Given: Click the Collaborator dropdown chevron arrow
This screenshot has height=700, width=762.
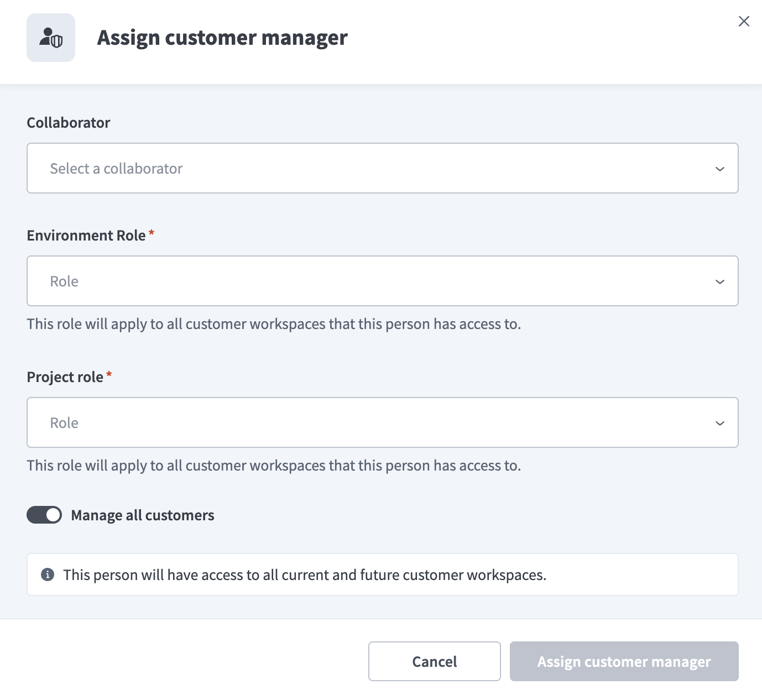Looking at the screenshot, I should (x=719, y=169).
